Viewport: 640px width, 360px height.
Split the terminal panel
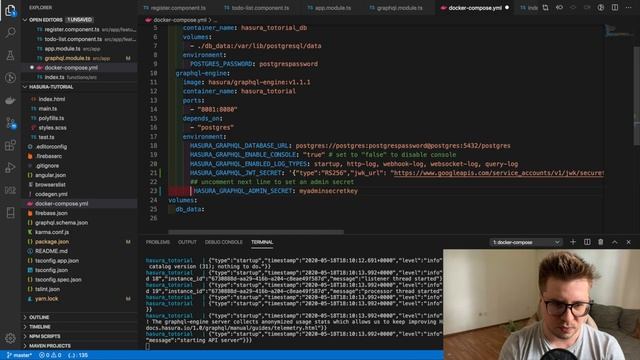coord(587,242)
